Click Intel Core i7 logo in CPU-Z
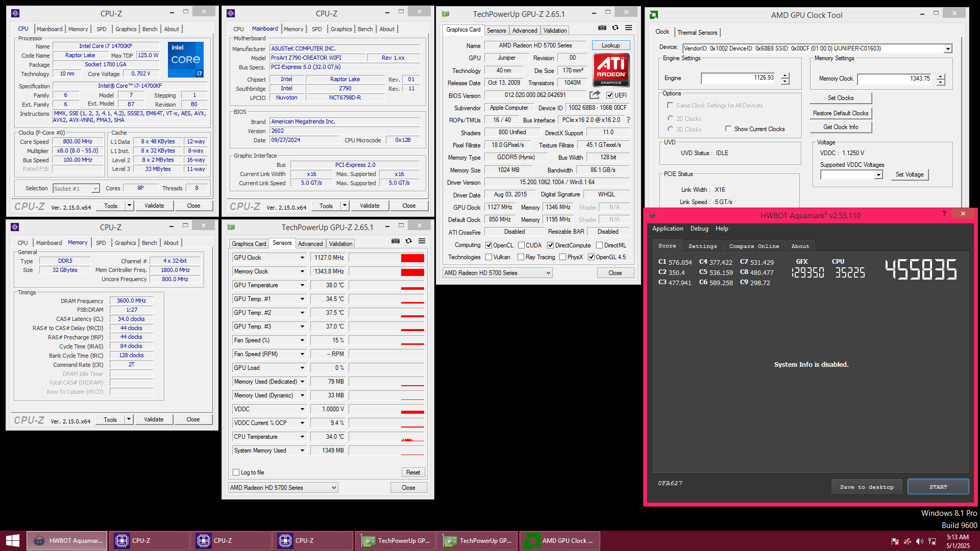 coord(186,60)
